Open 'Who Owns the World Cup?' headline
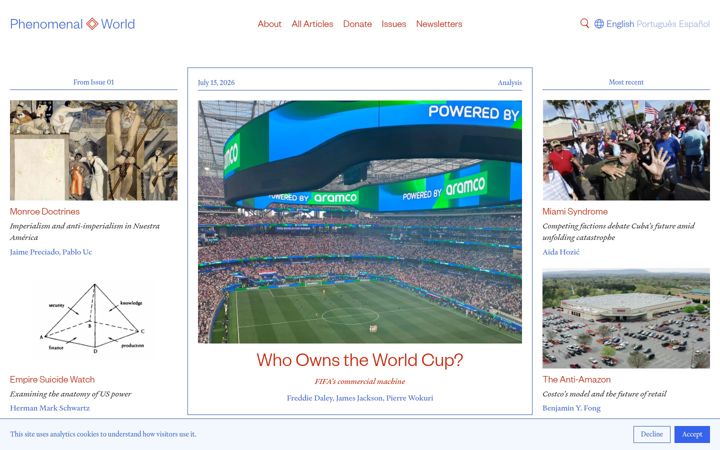 coord(360,360)
